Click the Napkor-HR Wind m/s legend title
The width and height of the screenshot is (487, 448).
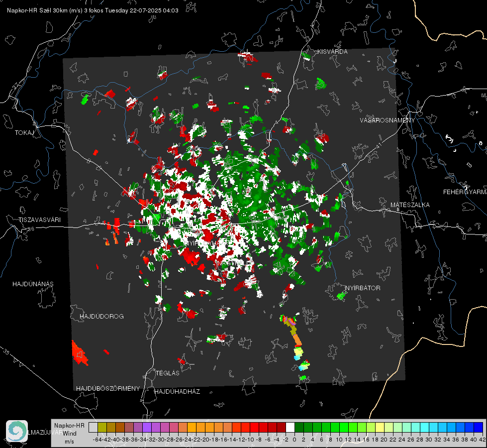point(69,434)
